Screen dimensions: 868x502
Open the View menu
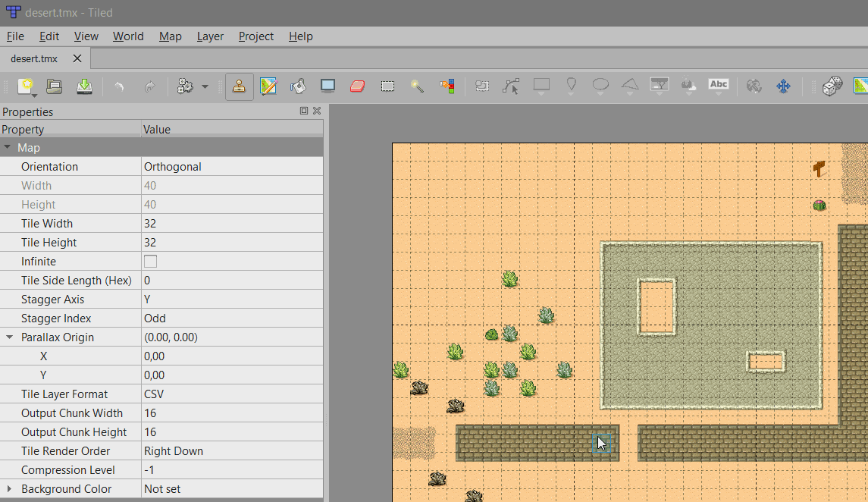point(86,36)
